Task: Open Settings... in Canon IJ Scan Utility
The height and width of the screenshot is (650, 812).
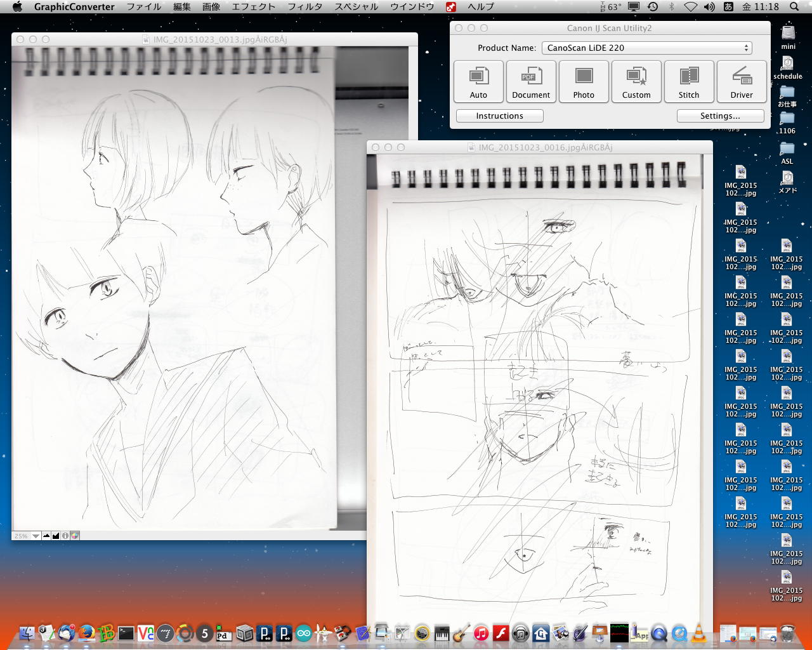Action: (x=720, y=116)
